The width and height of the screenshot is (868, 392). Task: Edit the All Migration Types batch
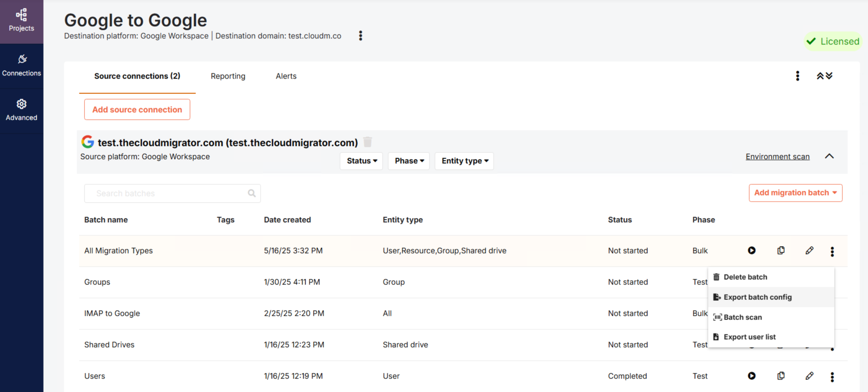[809, 250]
